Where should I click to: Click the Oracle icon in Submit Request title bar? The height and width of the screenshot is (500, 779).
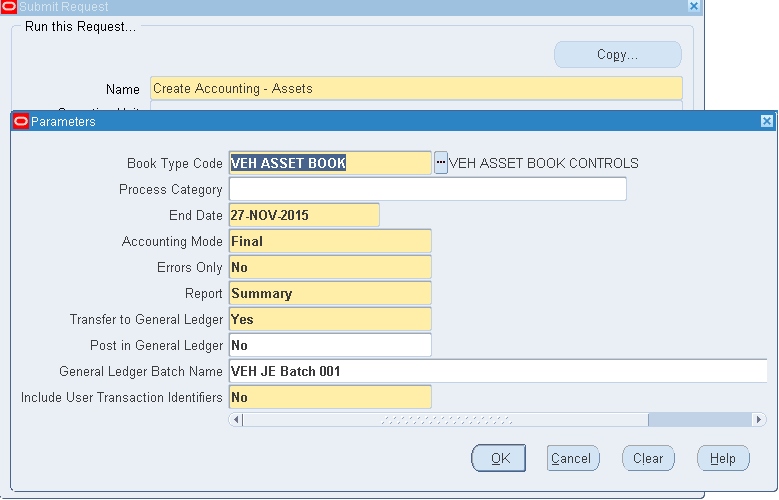(9, 6)
